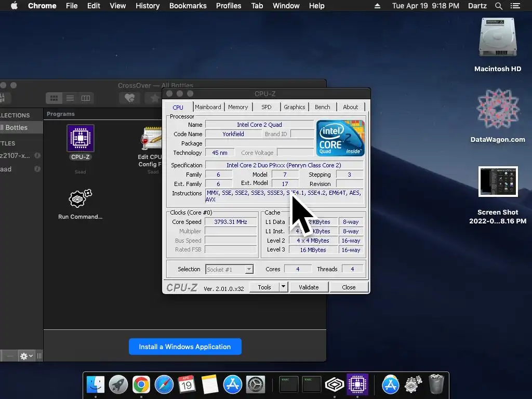Click the CrossOver hexagon icon in the Dock
Image resolution: width=532 pixels, height=399 pixels.
[335, 384]
